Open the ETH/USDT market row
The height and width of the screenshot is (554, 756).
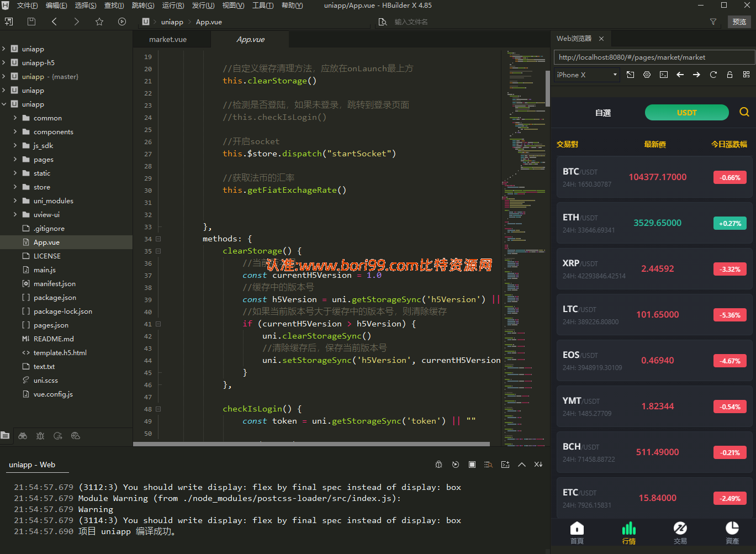(655, 223)
